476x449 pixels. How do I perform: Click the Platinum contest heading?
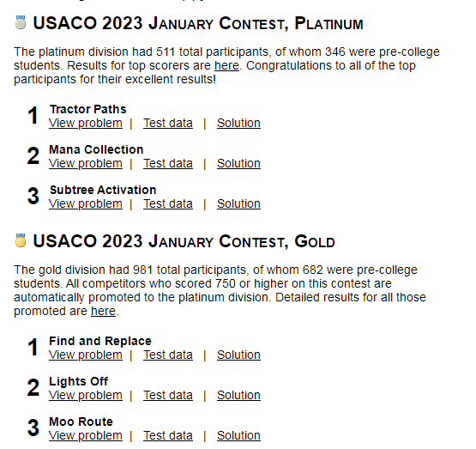click(198, 23)
